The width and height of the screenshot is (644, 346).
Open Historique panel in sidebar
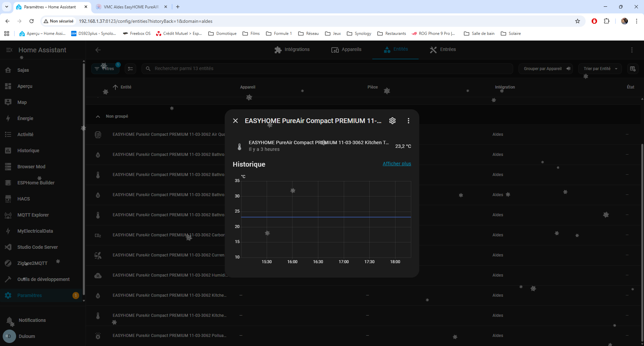[x=41, y=151]
